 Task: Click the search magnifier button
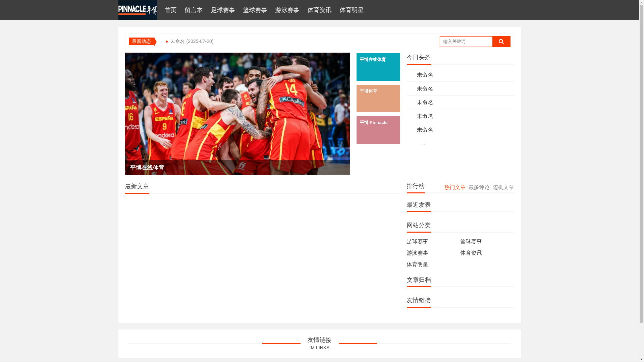coord(501,42)
